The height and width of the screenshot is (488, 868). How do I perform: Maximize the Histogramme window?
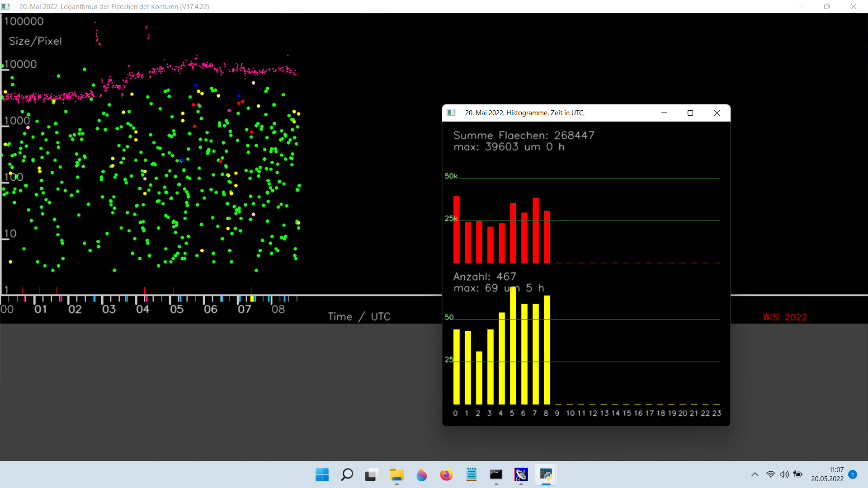pyautogui.click(x=690, y=113)
